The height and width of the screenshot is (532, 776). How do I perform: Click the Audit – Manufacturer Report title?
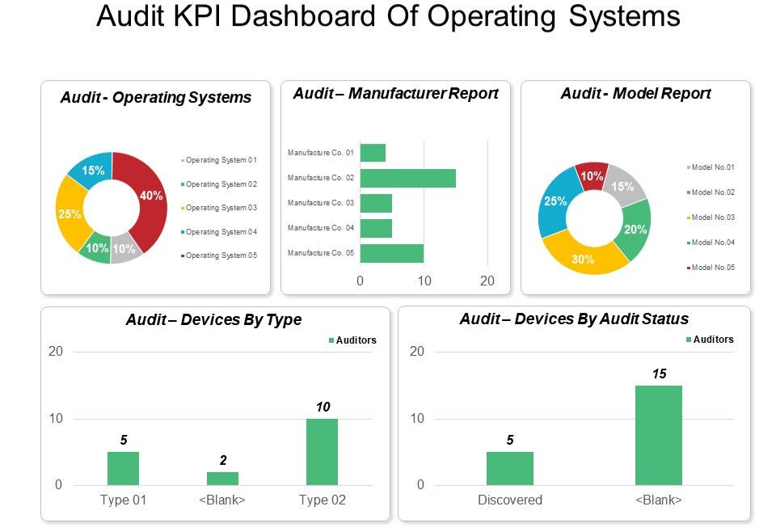[395, 94]
